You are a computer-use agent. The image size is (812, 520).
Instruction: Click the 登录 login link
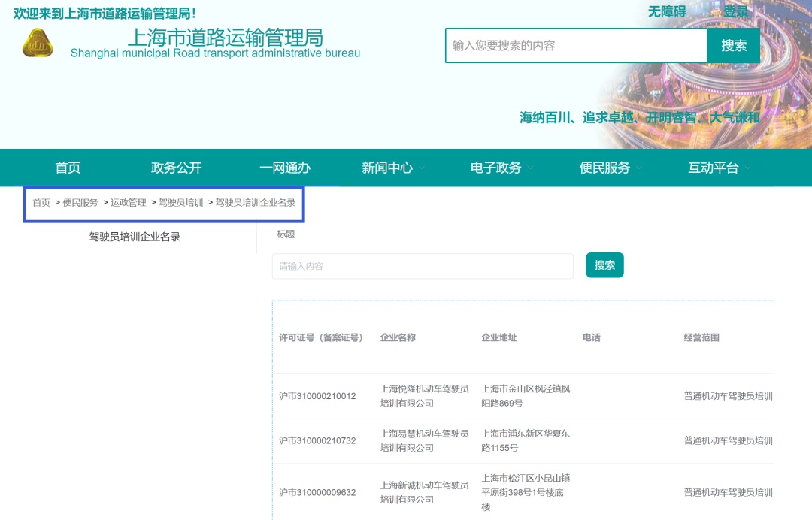[736, 11]
